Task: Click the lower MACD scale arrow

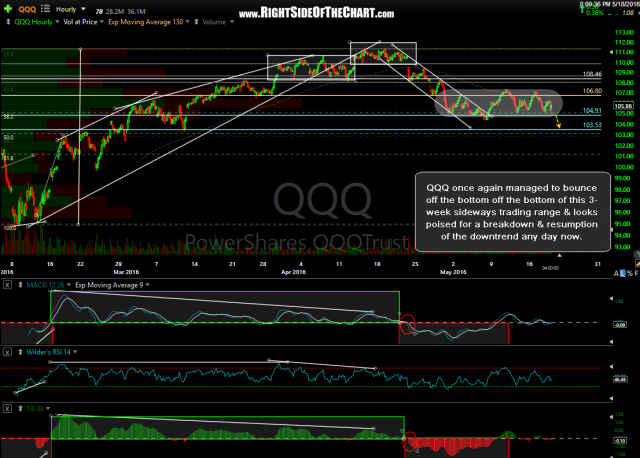Action: [x=611, y=341]
